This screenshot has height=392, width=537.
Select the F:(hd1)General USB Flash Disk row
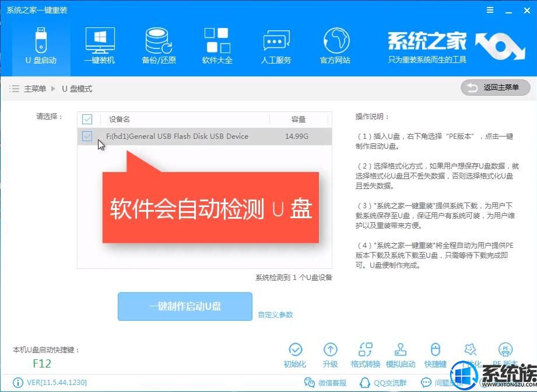[x=205, y=136]
